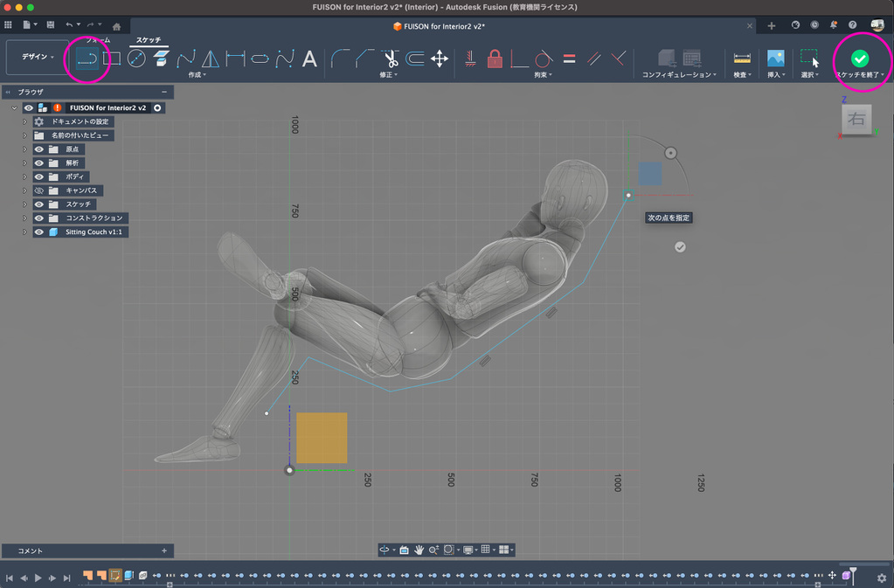Open the 拘束 constraints menu
The image size is (894, 588).
(543, 75)
